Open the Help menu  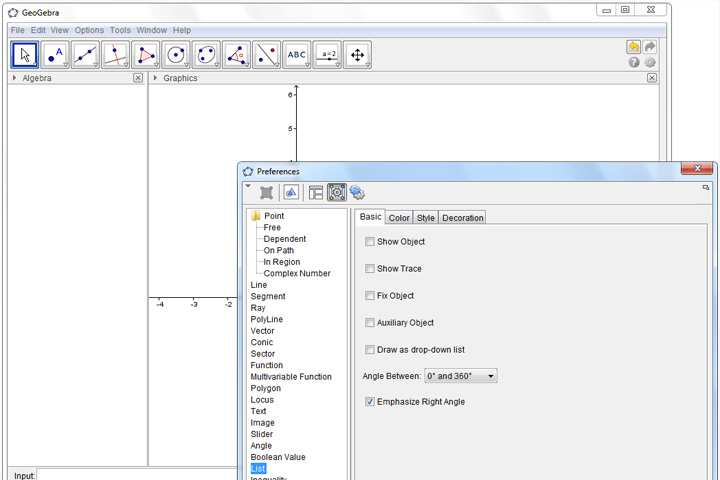tap(182, 30)
